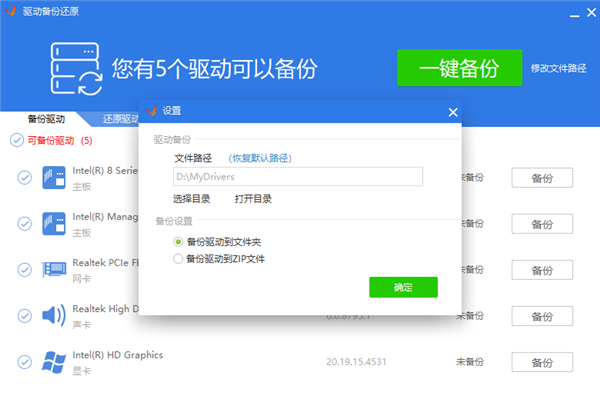Click the motherboard icon for Intel(R) 8 Series
Image resolution: width=600 pixels, height=415 pixels.
click(x=54, y=177)
